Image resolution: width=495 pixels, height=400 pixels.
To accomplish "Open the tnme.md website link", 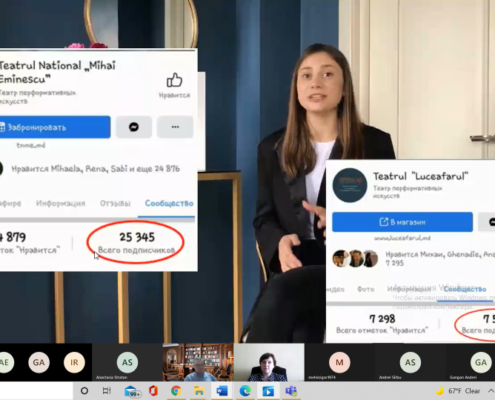I will [31, 145].
